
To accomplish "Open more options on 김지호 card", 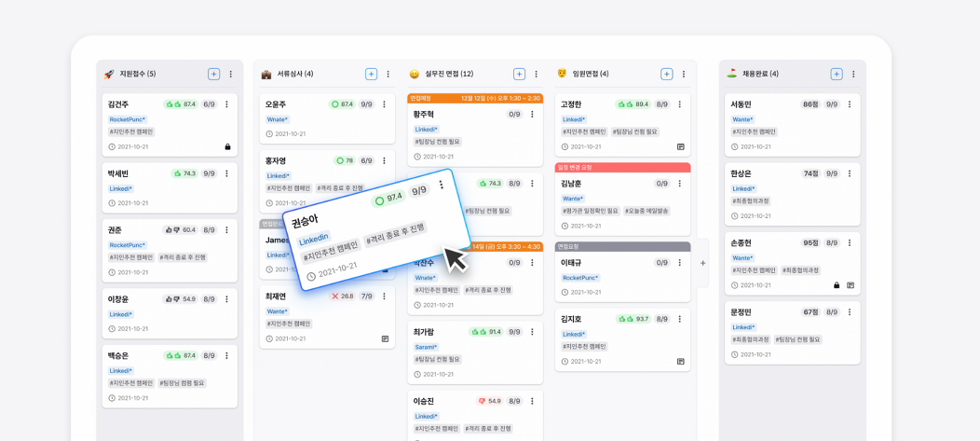I will (679, 319).
